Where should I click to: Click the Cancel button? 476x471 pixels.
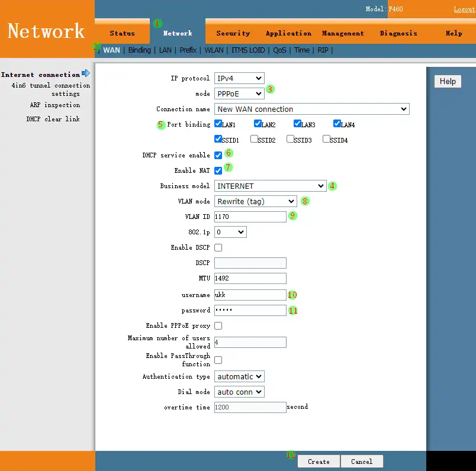tap(362, 462)
